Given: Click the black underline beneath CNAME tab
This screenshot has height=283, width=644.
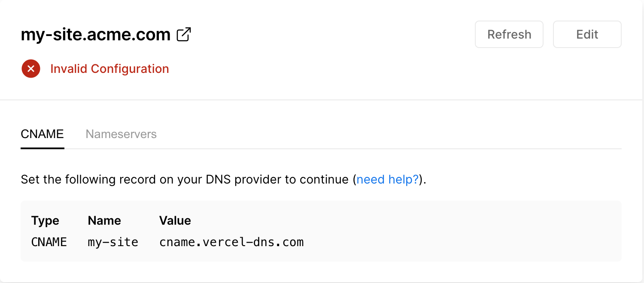Looking at the screenshot, I should (43, 148).
